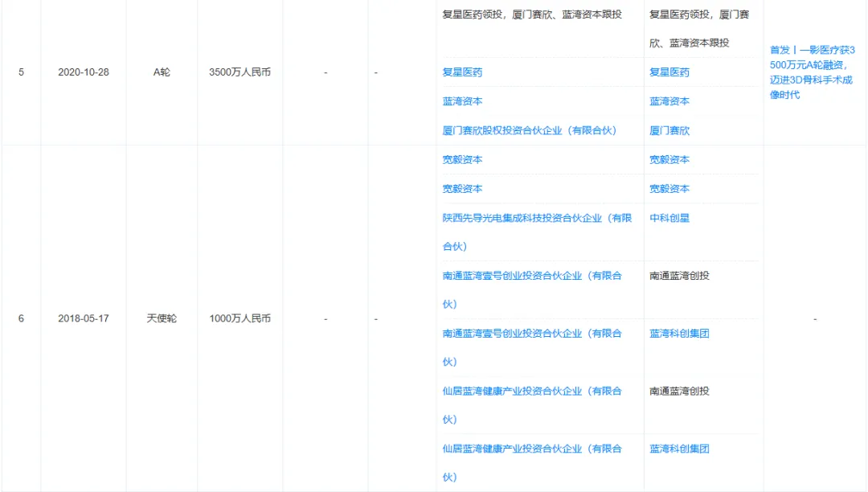The image size is (868, 492).
Task: Click 蓝湾科创集团 link in the 南通蓝湾壹号 row
Action: [679, 333]
